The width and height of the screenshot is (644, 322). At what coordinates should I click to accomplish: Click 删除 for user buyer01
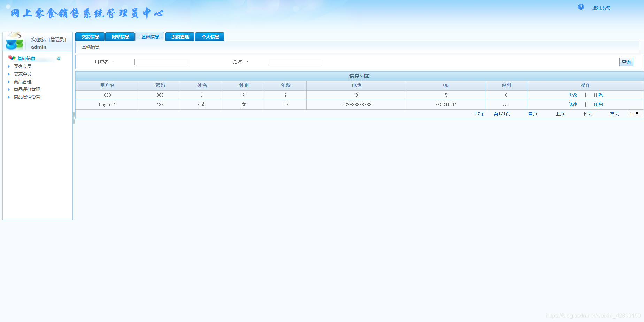[x=598, y=104]
